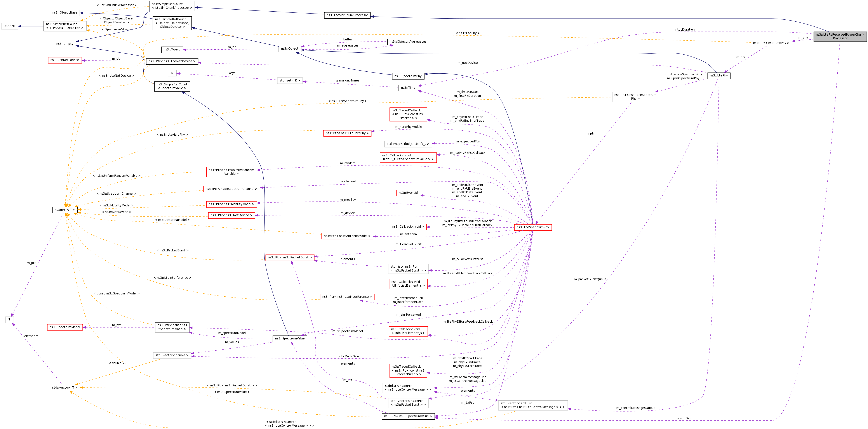Click ns3::Ptr< ns3::MobilityModel > node
The width and height of the screenshot is (868, 429).
[x=231, y=204]
